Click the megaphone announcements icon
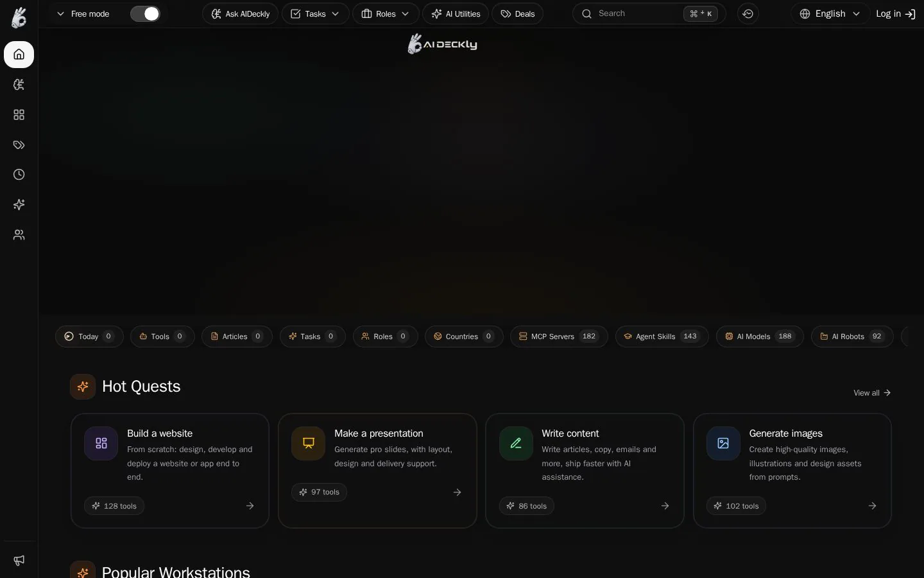 pos(19,560)
